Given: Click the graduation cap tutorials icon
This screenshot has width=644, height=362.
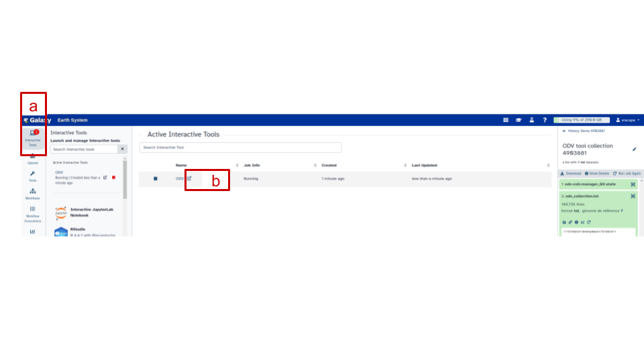Looking at the screenshot, I should click(x=518, y=120).
